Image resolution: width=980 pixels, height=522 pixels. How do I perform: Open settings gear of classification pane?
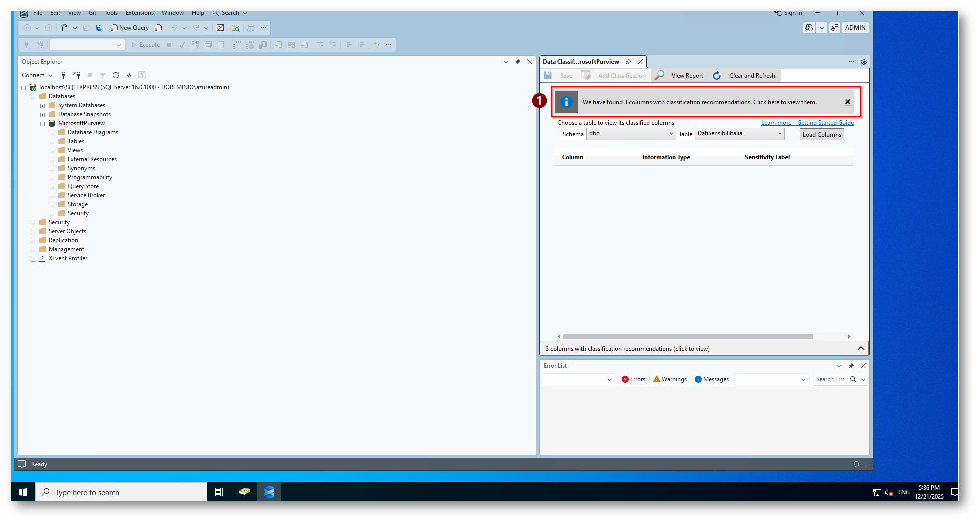[x=864, y=62]
